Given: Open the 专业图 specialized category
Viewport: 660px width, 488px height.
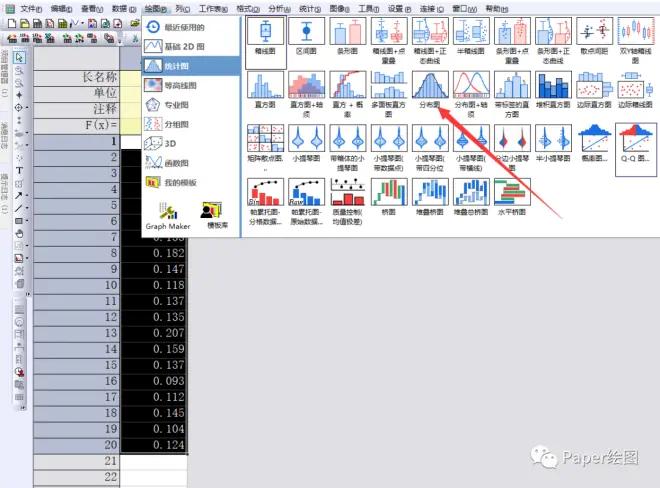Looking at the screenshot, I should pos(192,105).
